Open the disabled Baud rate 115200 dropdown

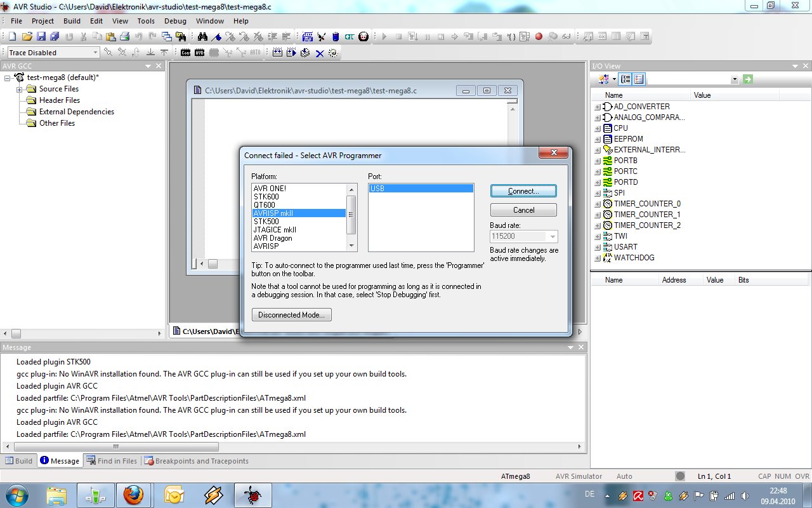(553, 236)
